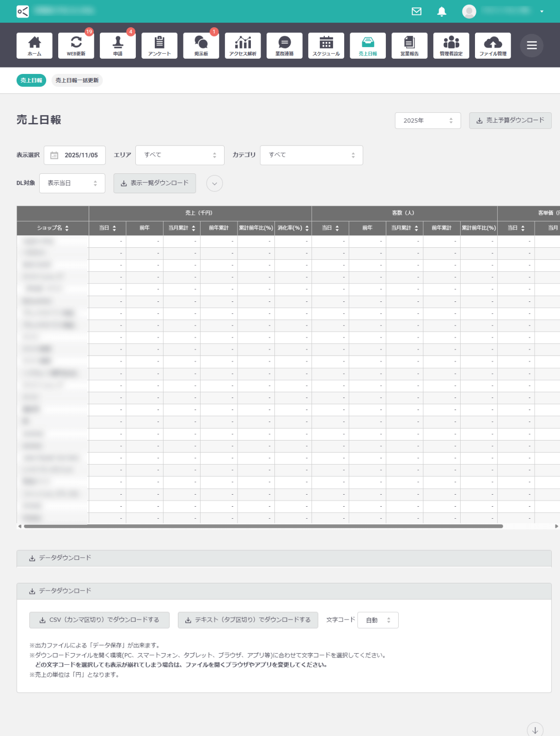Open the カテゴリ dropdown
The width and height of the screenshot is (560, 736).
[311, 155]
